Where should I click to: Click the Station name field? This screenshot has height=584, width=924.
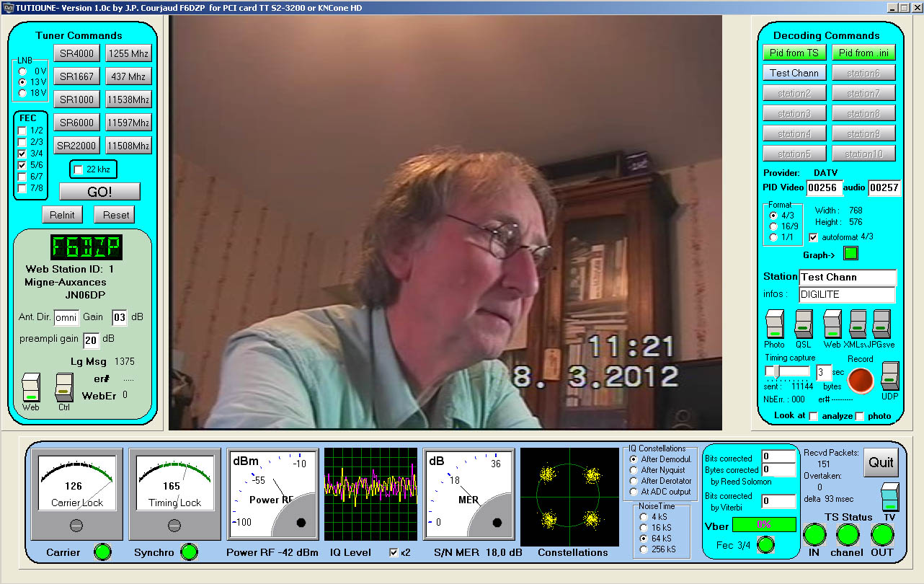(x=848, y=278)
